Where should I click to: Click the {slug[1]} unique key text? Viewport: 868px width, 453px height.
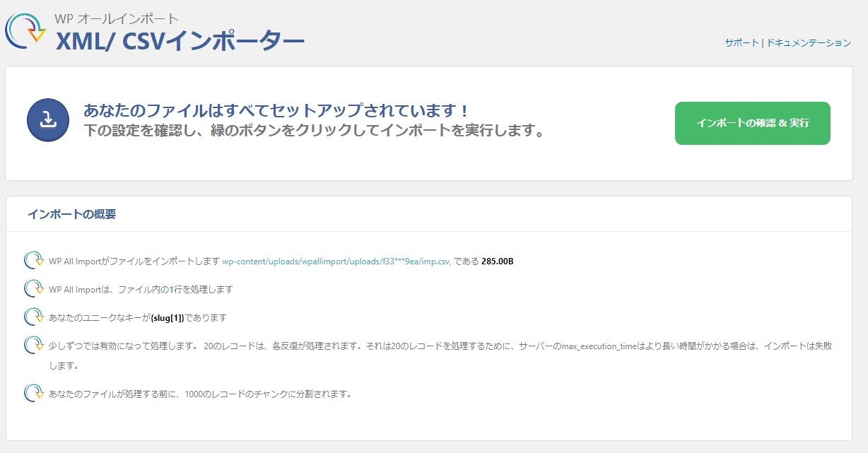coord(168,318)
